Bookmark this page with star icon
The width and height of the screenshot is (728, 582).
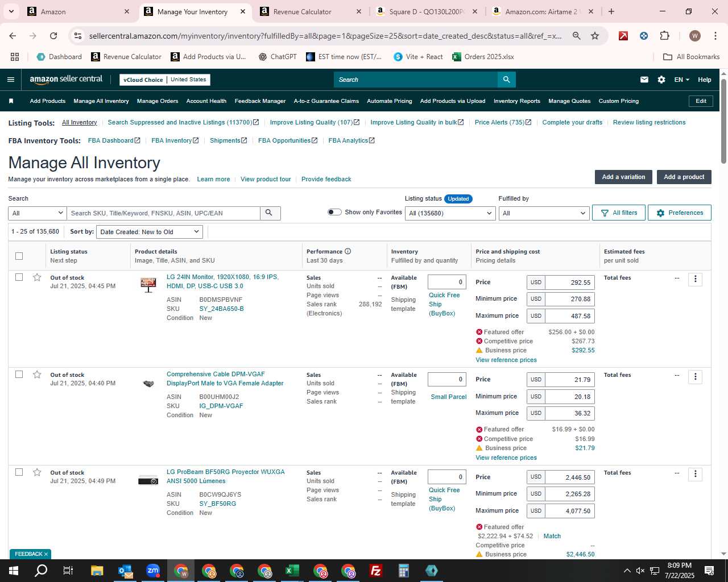pos(595,36)
